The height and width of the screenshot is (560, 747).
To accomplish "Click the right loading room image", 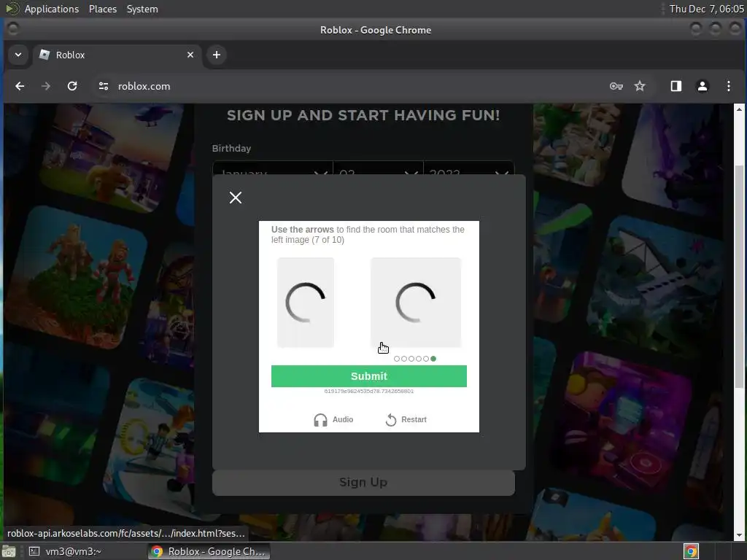I will pyautogui.click(x=416, y=303).
